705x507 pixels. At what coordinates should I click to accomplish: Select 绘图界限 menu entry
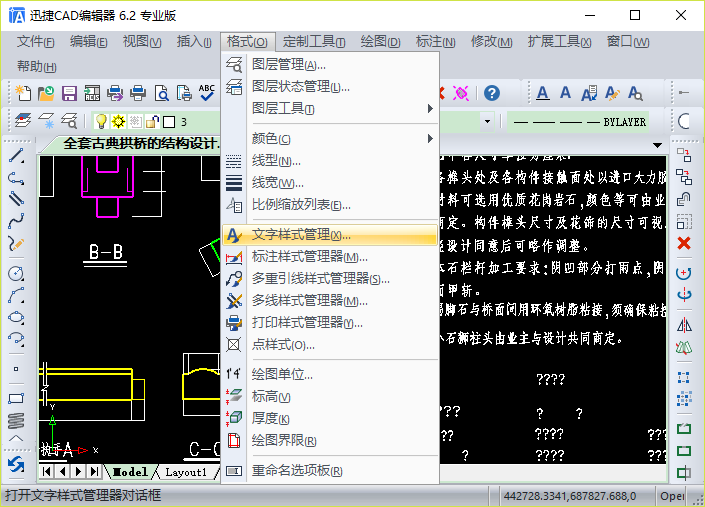[x=330, y=440]
